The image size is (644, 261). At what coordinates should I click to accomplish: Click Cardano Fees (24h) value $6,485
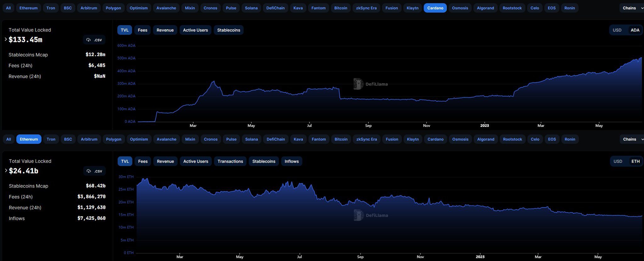click(97, 65)
